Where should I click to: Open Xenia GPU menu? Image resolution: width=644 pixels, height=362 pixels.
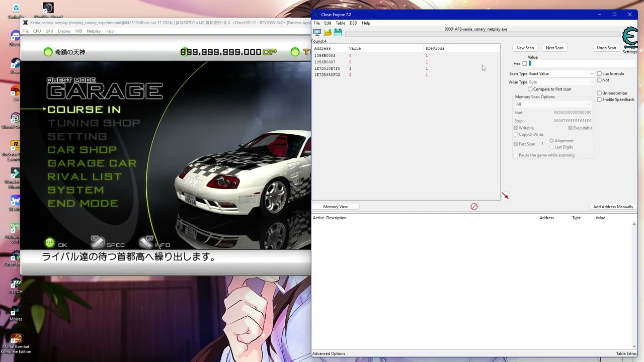pyautogui.click(x=49, y=31)
